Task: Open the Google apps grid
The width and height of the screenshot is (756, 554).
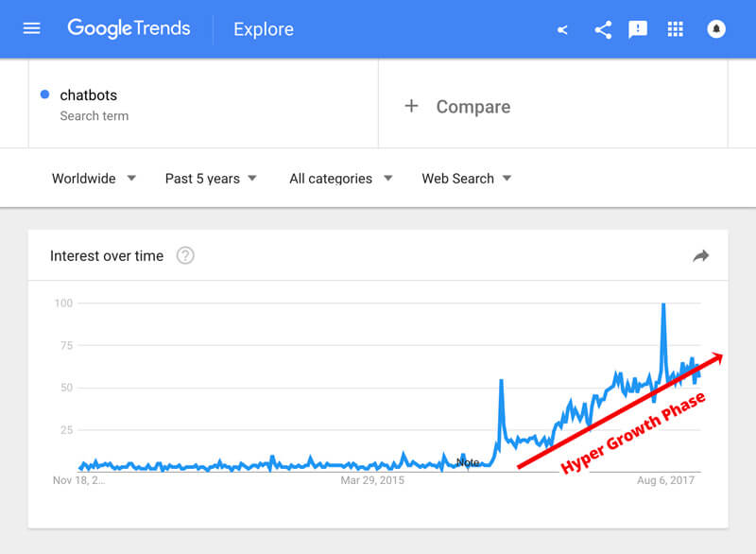Action: [x=675, y=29]
